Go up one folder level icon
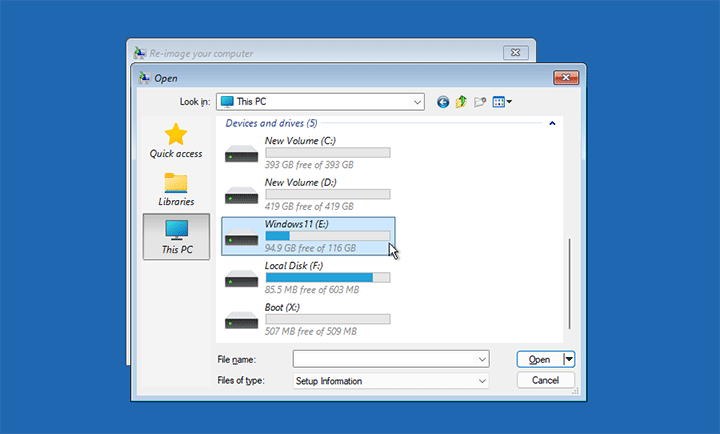Image resolution: width=720 pixels, height=434 pixels. pyautogui.click(x=461, y=101)
